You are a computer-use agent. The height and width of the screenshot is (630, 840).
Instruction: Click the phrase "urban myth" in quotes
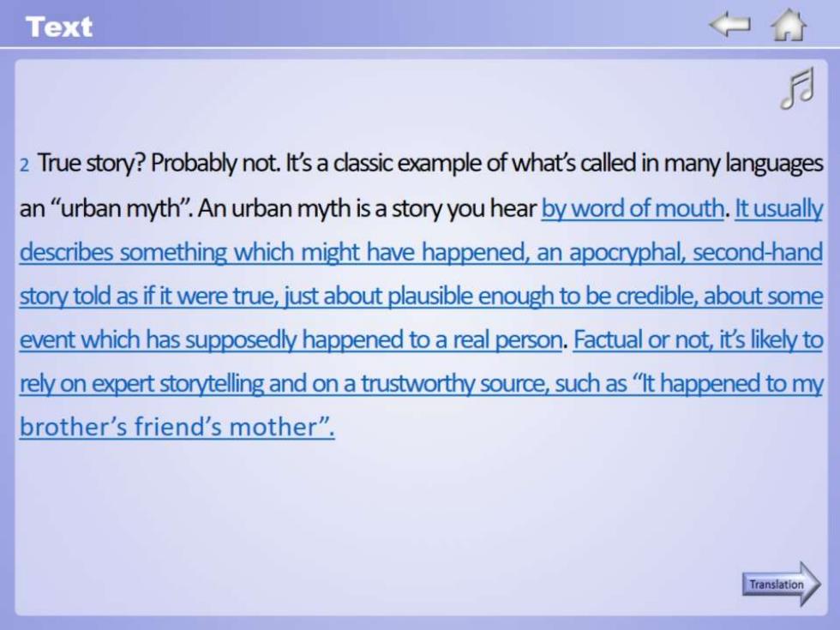pyautogui.click(x=122, y=207)
